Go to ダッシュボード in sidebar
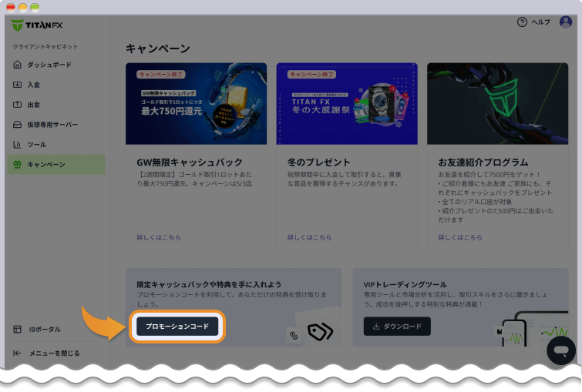 tap(56, 65)
